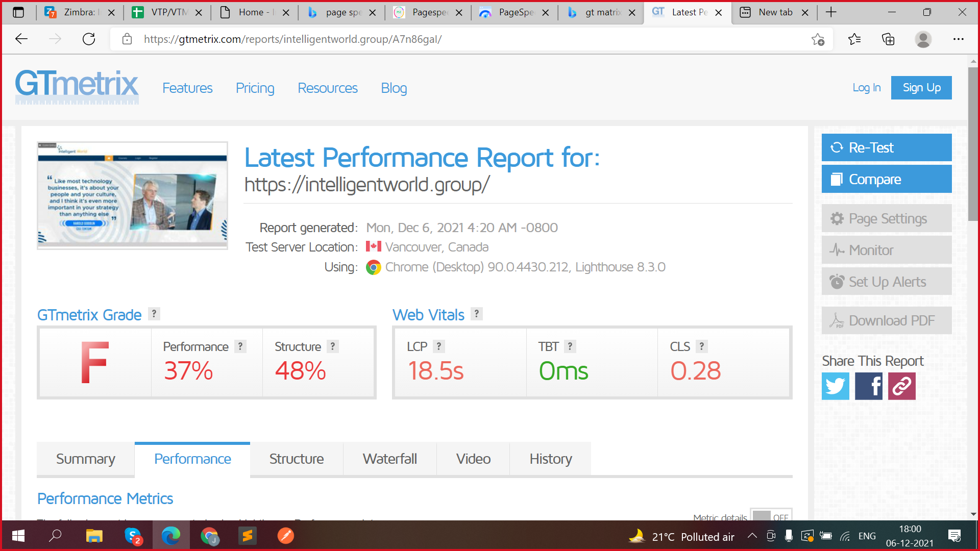The width and height of the screenshot is (980, 551).
Task: Open Windows taskbar search
Action: coord(55,536)
